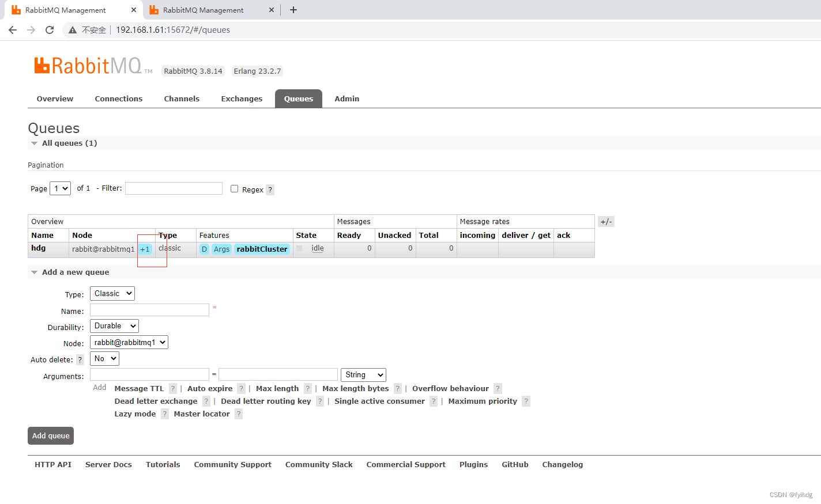Click the D durable feature badge
Viewport: 821px width, 504px height.
[x=204, y=249]
